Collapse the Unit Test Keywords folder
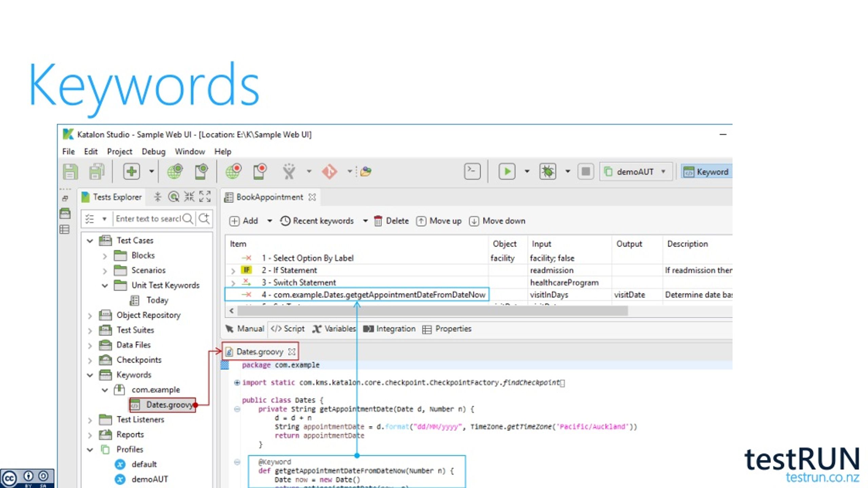The height and width of the screenshot is (488, 868). [105, 286]
